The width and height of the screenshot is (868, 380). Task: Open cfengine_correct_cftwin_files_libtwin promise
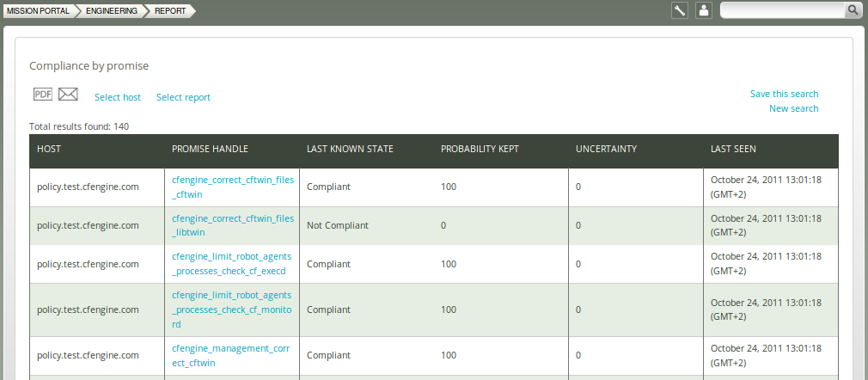233,225
